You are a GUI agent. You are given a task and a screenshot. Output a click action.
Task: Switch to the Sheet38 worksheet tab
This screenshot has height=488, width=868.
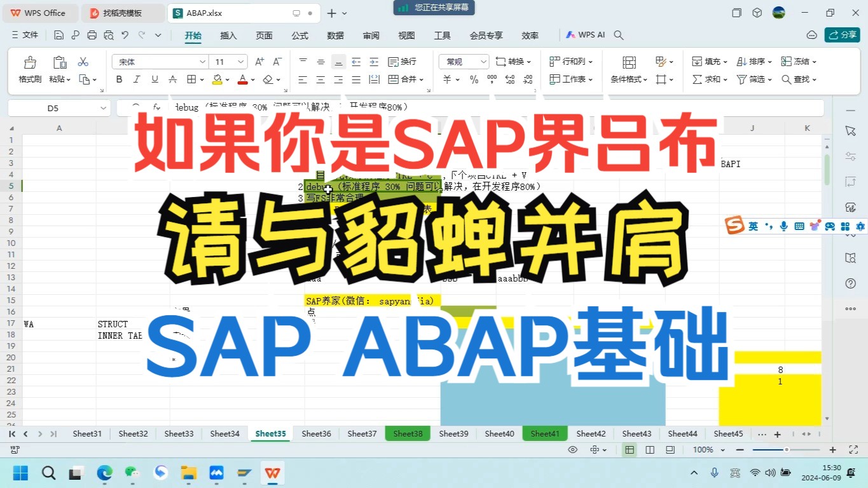coord(408,433)
